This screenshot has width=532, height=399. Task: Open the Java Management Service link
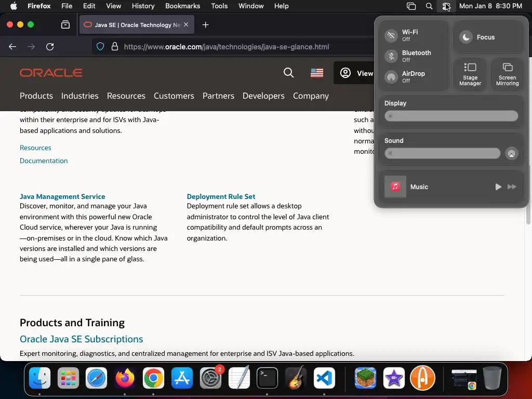point(62,196)
